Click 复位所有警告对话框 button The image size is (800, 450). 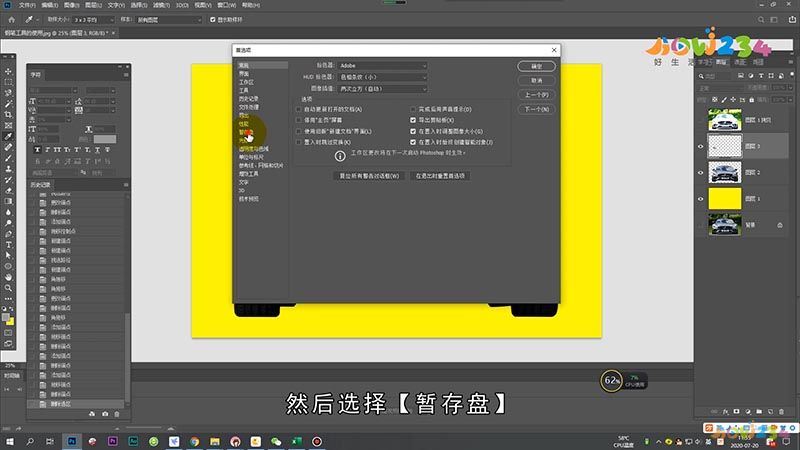pos(369,176)
